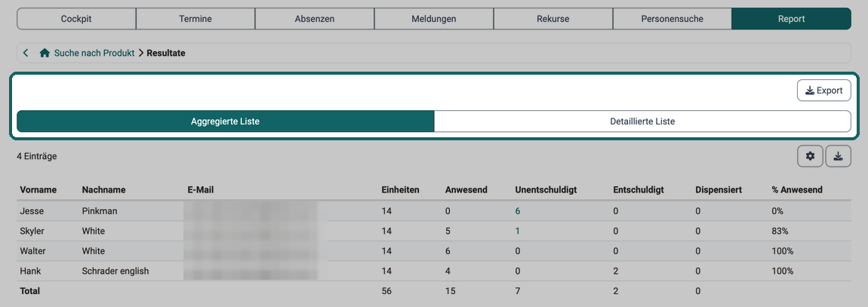Click 'Schrader english' last name cell

pos(115,271)
